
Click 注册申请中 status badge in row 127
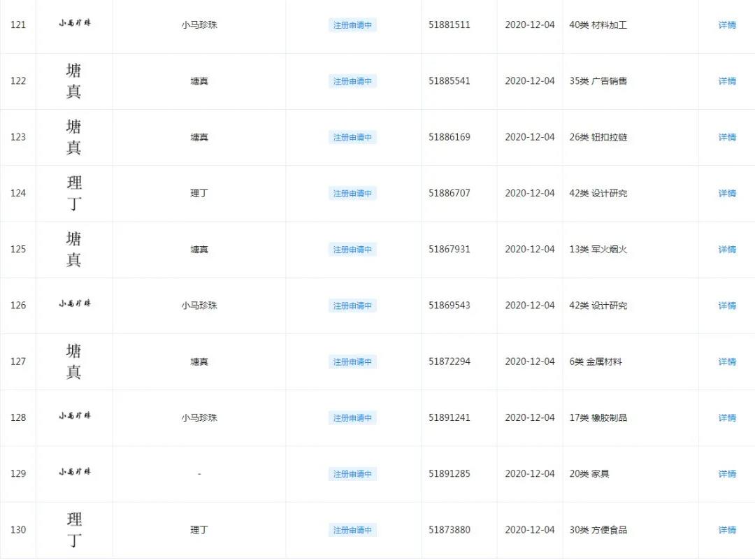tap(352, 361)
